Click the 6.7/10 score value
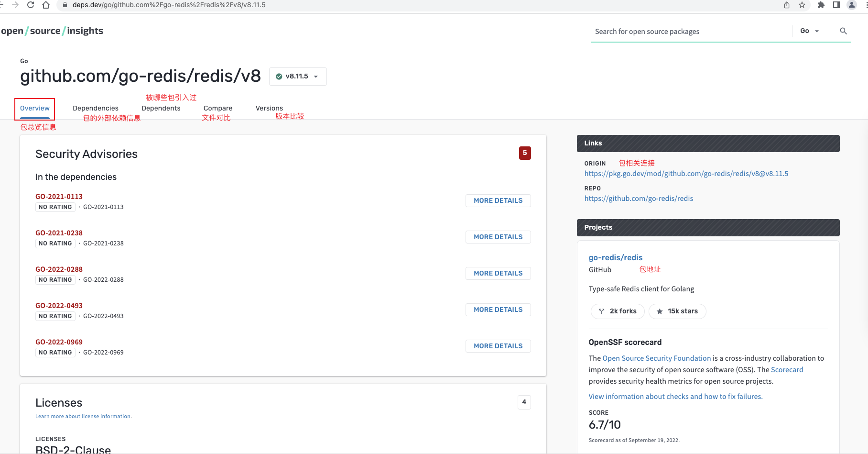The image size is (868, 454). (x=605, y=425)
